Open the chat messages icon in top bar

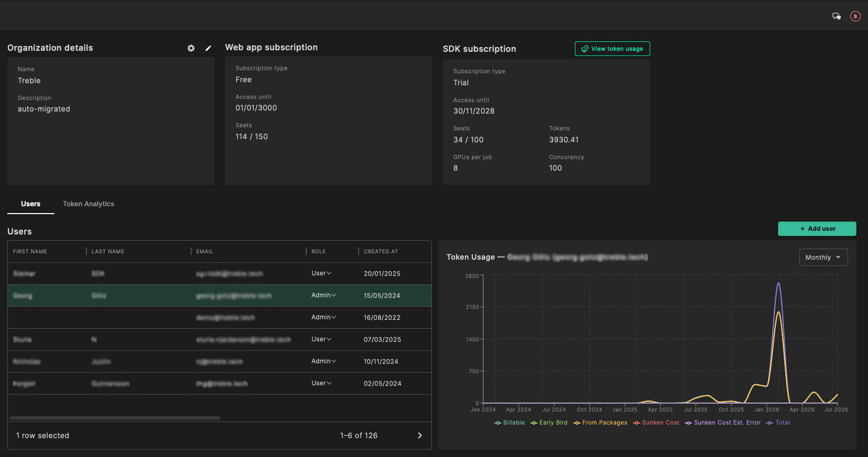tap(837, 16)
